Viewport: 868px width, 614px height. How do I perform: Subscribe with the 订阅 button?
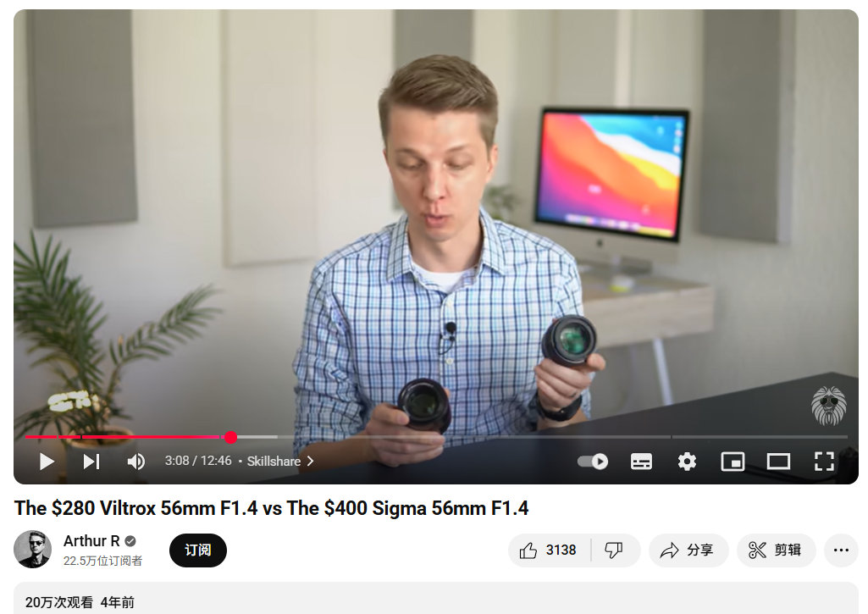point(197,550)
